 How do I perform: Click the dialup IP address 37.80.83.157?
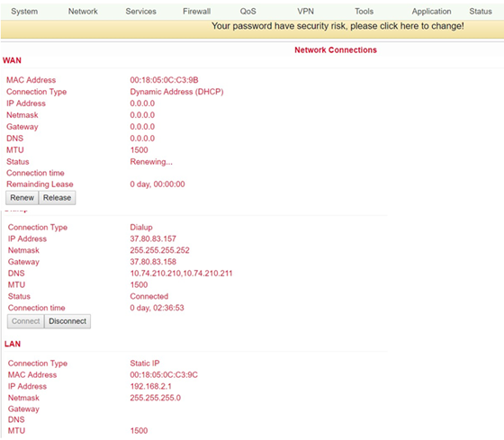pos(153,238)
